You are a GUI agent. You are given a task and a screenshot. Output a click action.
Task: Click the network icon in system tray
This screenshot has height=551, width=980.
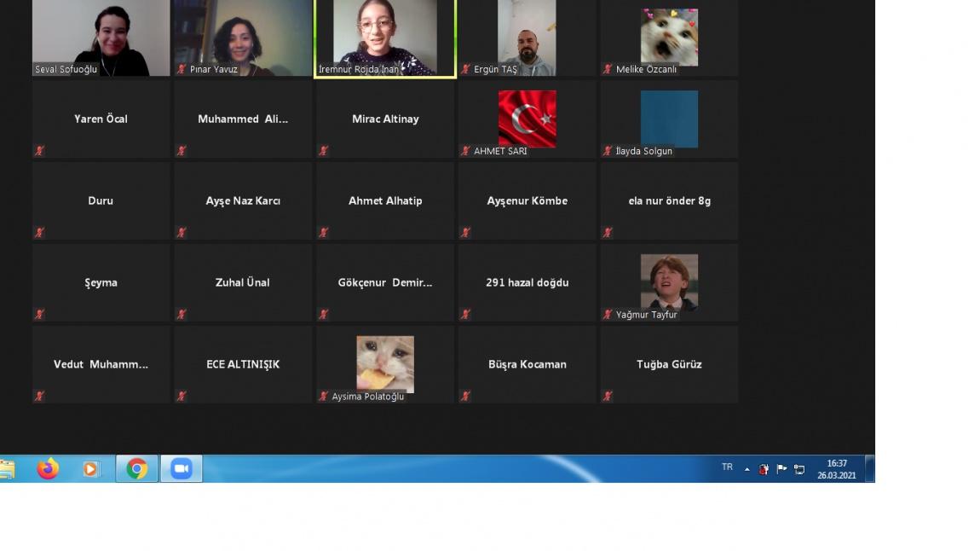click(x=799, y=468)
